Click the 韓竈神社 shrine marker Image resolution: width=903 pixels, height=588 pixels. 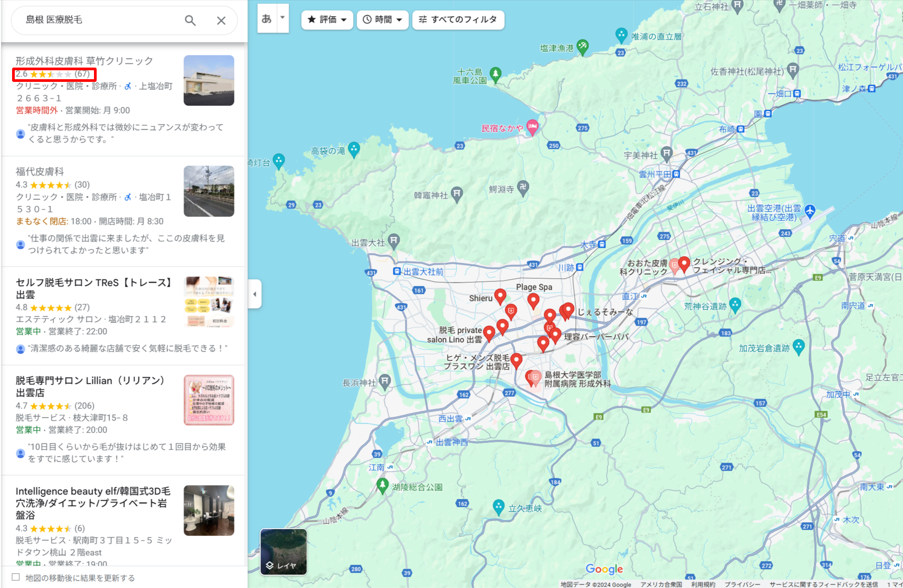(x=457, y=194)
